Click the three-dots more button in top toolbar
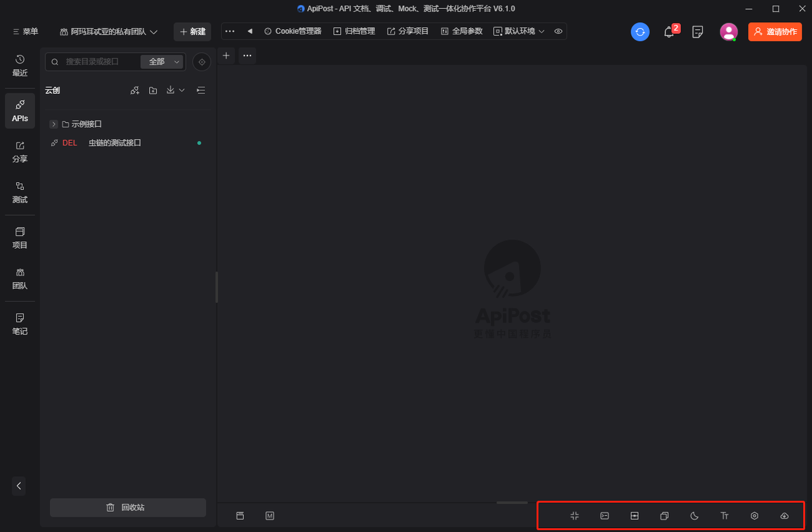 [x=230, y=31]
